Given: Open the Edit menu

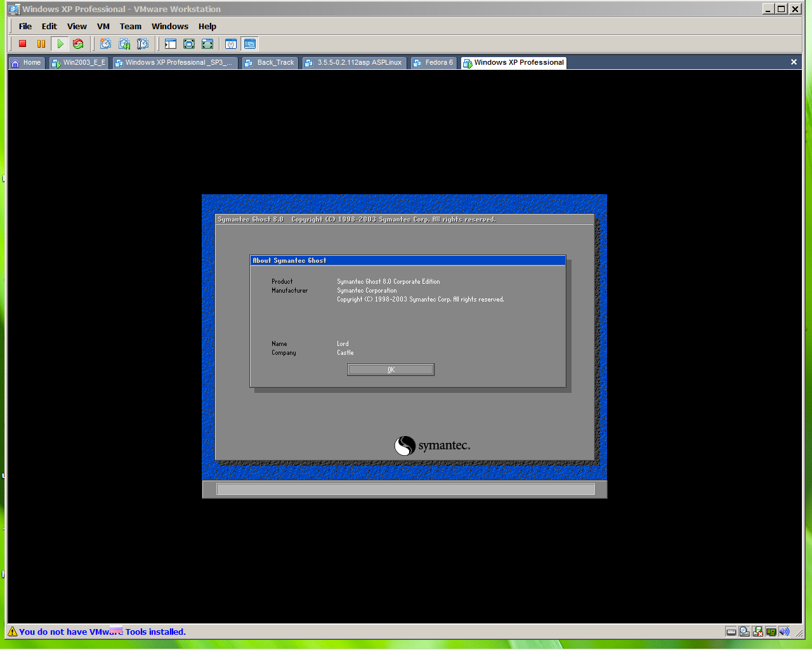Looking at the screenshot, I should pyautogui.click(x=49, y=26).
